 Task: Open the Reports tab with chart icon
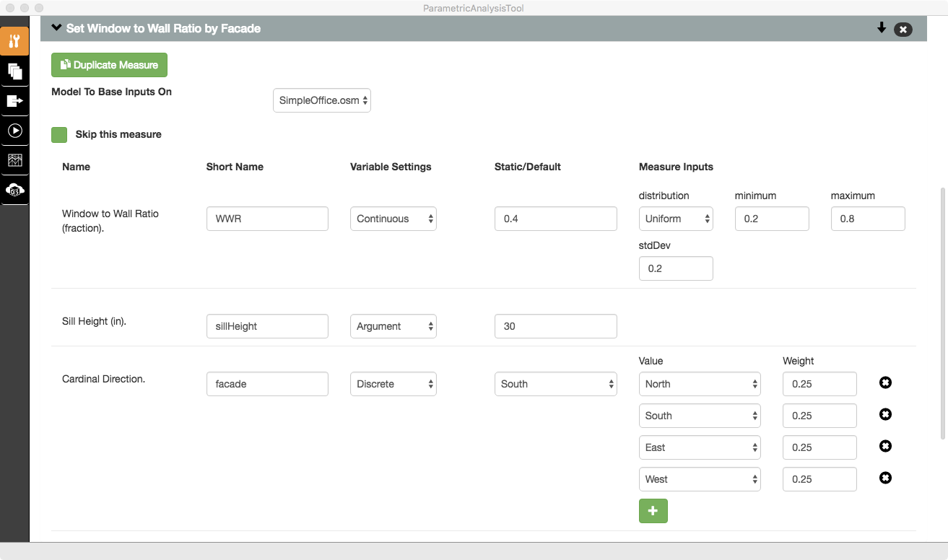click(14, 160)
